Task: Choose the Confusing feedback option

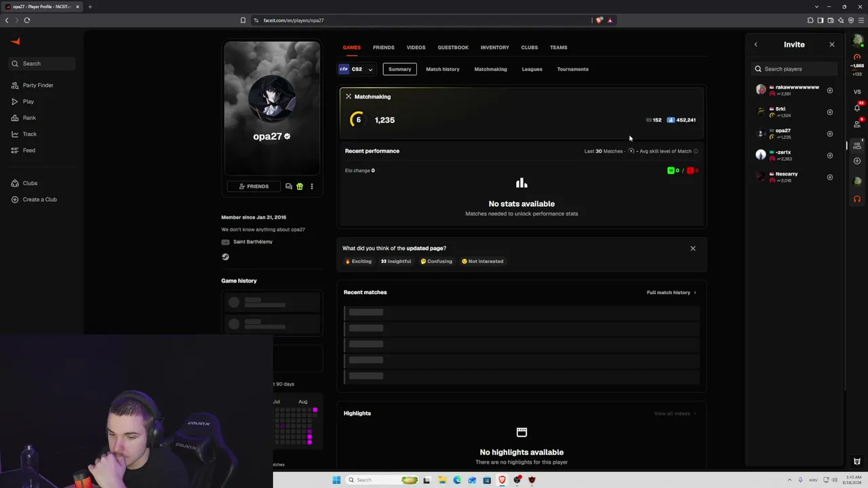Action: coord(436,261)
